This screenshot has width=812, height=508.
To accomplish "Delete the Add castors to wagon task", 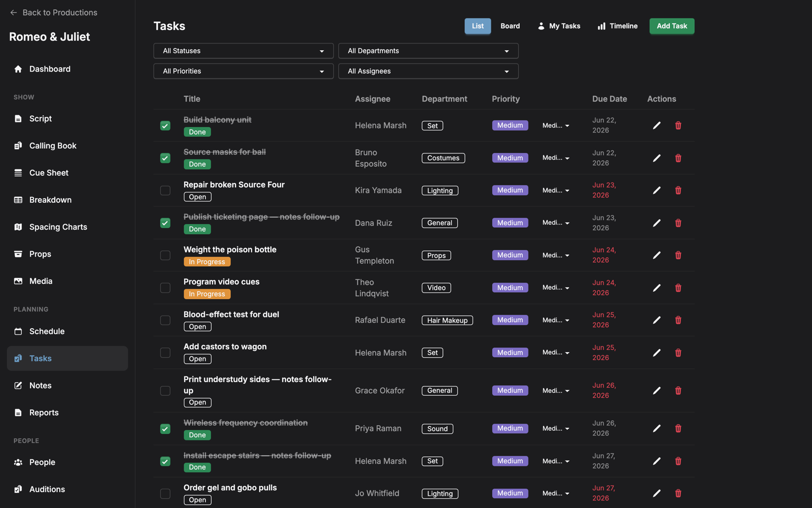I will click(678, 353).
